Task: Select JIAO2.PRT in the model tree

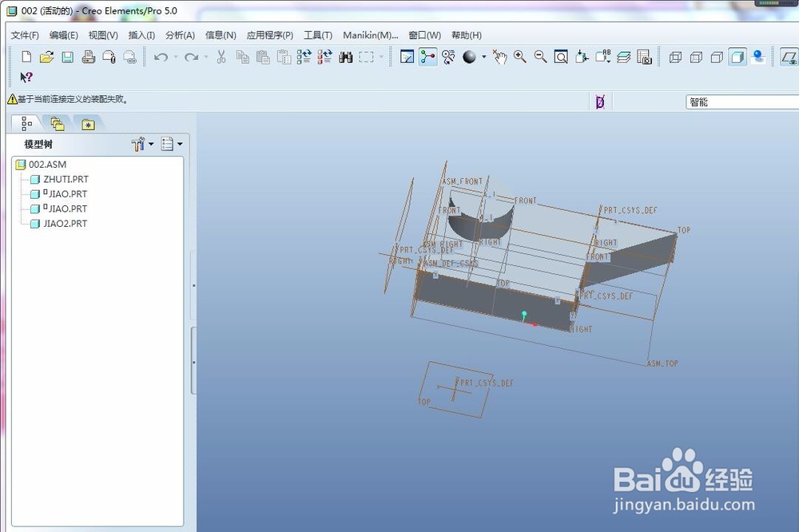Action: pos(58,224)
